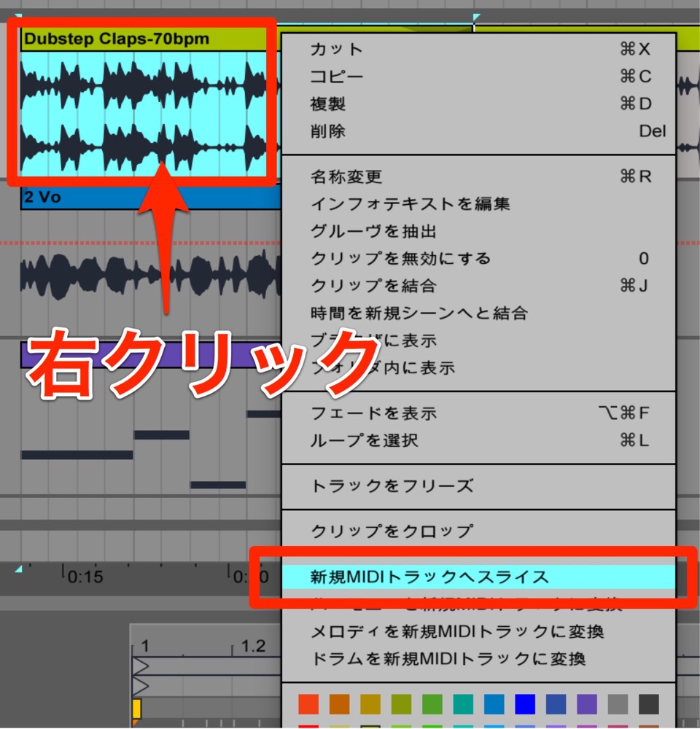Click the 1.2 beat ruler label
Screen dimensions: 700x729
(x=254, y=646)
